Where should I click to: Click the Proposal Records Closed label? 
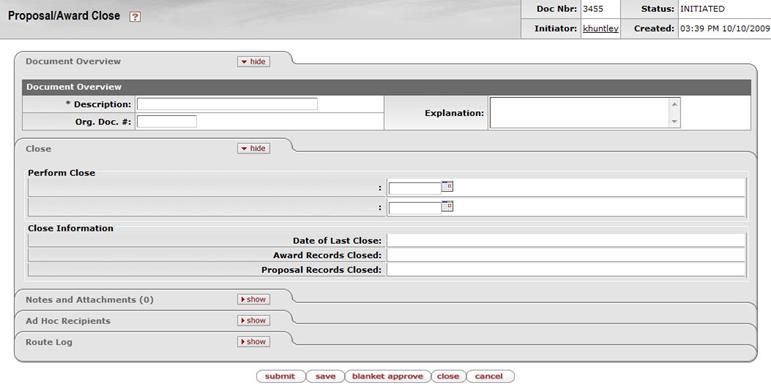(321, 270)
